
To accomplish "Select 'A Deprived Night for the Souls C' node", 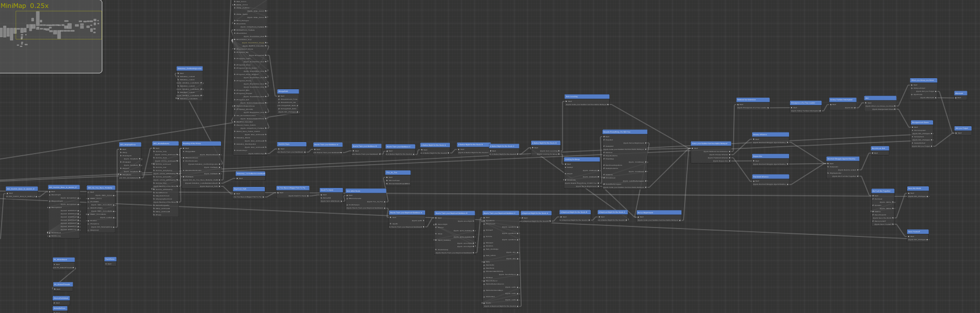I will (x=613, y=212).
